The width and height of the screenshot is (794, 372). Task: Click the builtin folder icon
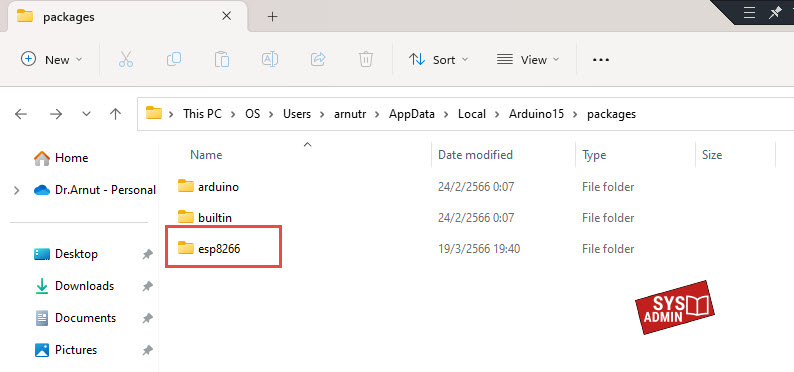tap(186, 217)
